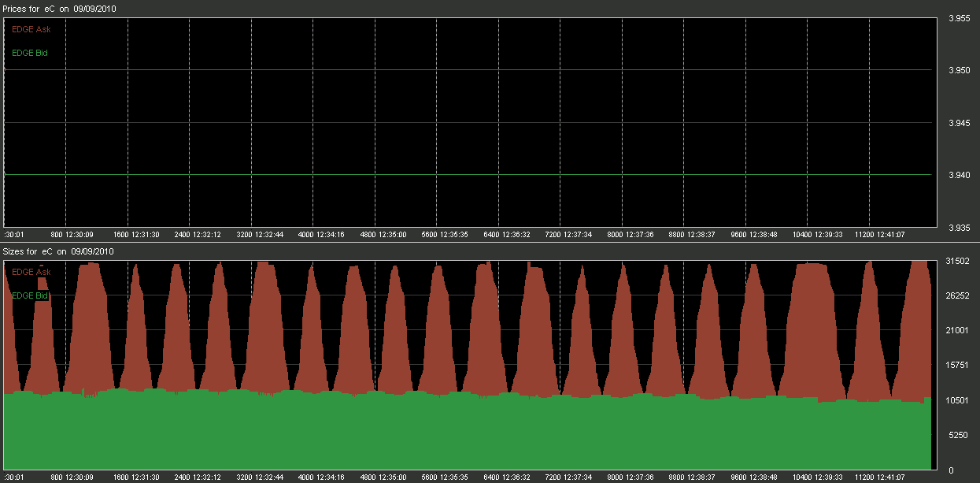Select the EDGE Ask legend in Sizes chart
The height and width of the screenshot is (483, 980).
pyautogui.click(x=31, y=272)
